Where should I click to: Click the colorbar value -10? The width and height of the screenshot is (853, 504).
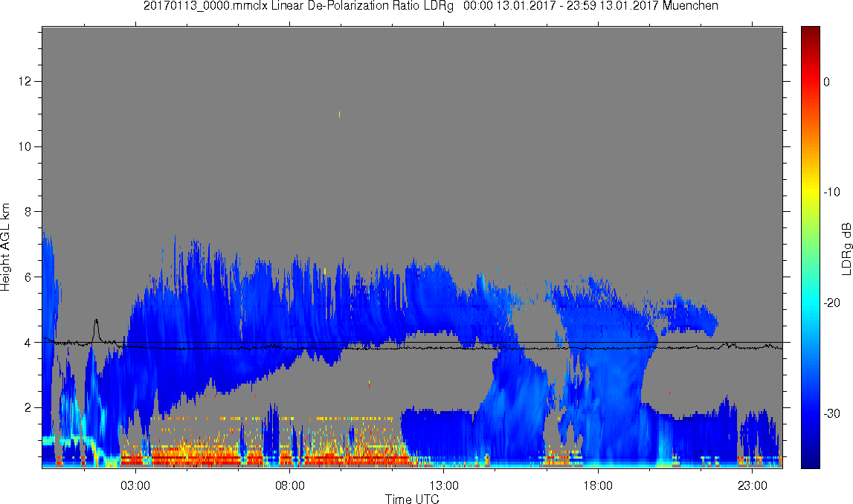[831, 192]
